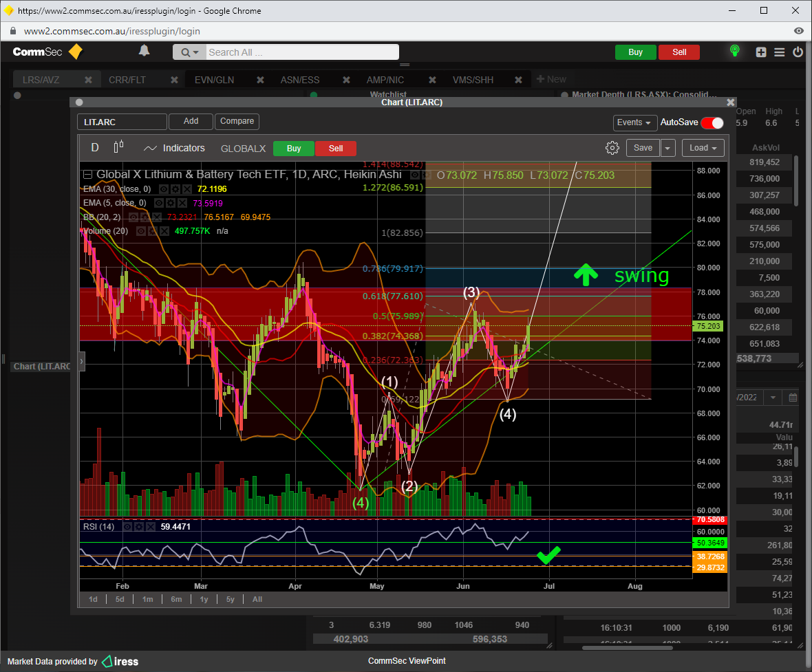The height and width of the screenshot is (672, 812).
Task: Open RSI (14) settings gear
Action: coord(139,526)
